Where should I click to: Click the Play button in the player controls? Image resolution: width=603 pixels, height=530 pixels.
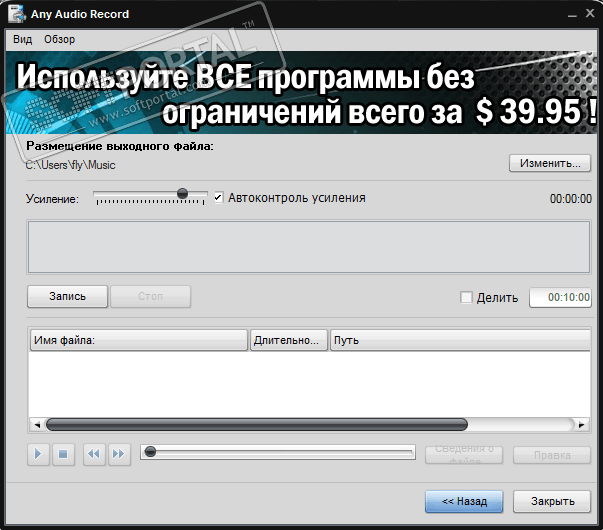coord(38,454)
